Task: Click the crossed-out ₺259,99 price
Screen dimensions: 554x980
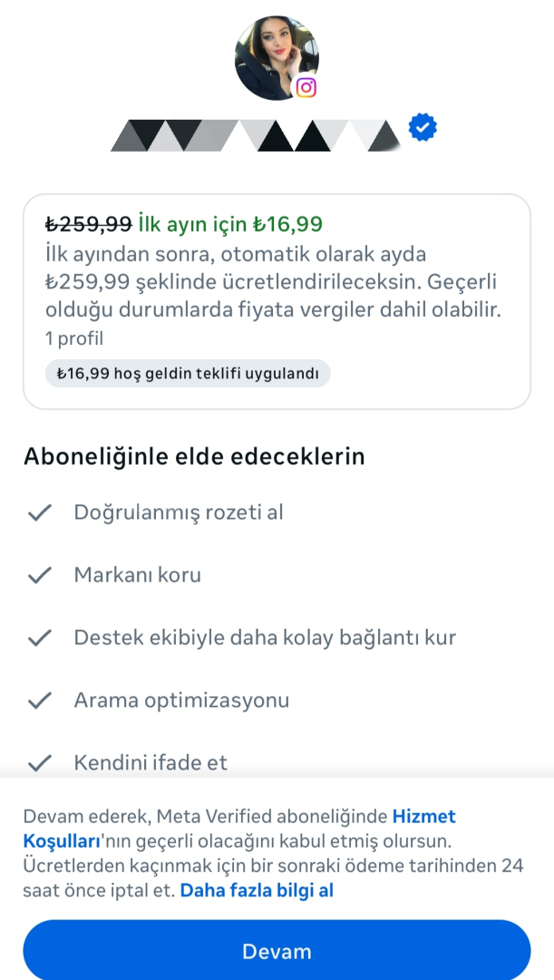Action: pos(89,223)
